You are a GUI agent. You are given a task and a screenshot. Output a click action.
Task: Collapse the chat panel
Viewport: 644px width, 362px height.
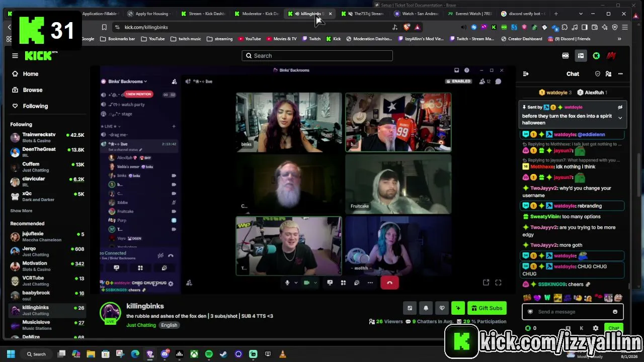click(x=526, y=74)
